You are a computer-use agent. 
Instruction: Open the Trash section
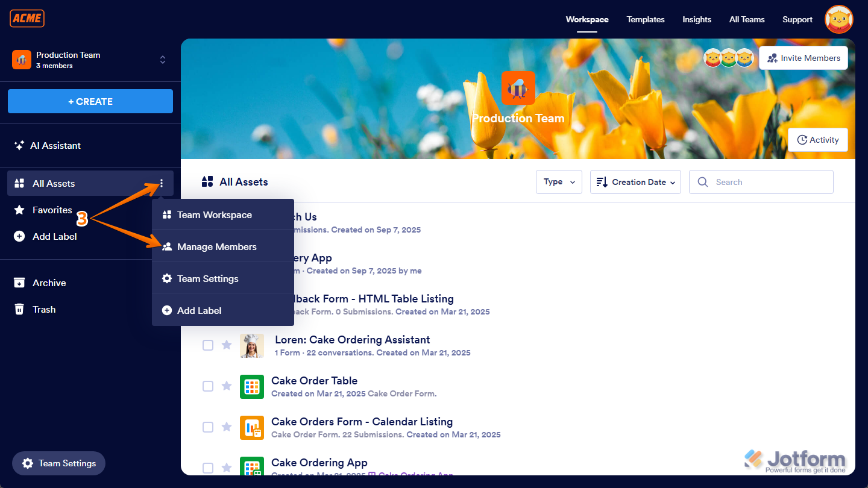pos(43,309)
